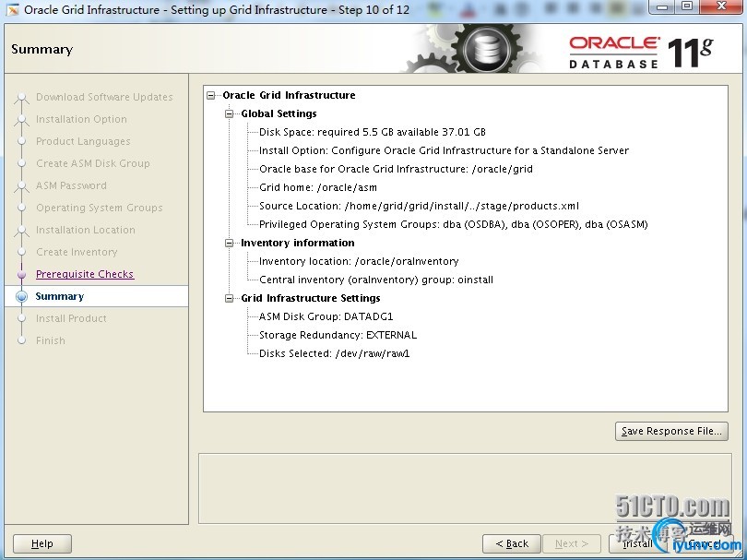Screen dimensions: 747x560
Task: Click the Global Settings heading text
Action: point(279,113)
